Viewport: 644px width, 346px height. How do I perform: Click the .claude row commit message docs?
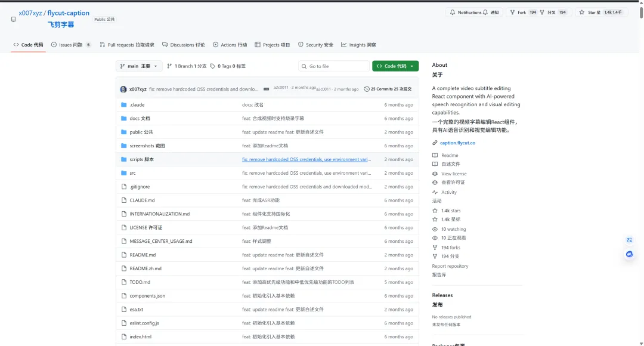253,105
